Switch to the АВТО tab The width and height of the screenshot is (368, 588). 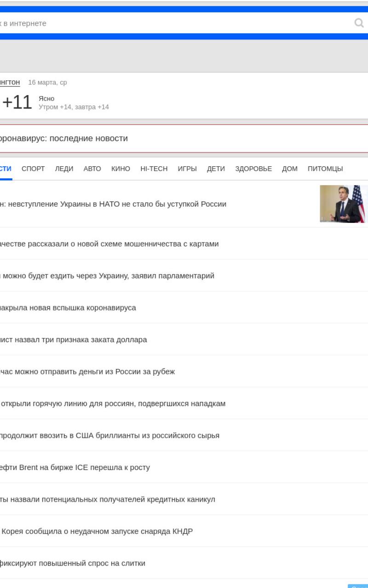point(92,169)
